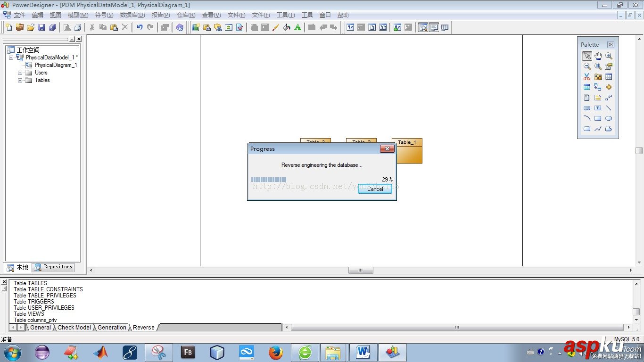
Task: Switch to the Check Model tab
Action: pos(74,327)
